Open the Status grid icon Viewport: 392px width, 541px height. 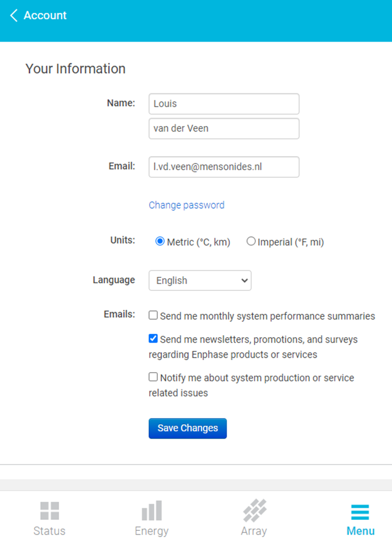(49, 511)
